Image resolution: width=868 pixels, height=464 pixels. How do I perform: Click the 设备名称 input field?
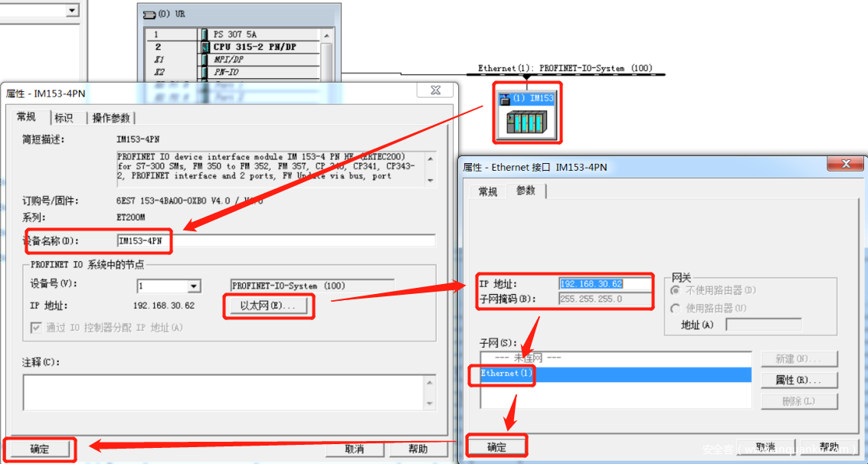[x=276, y=240]
